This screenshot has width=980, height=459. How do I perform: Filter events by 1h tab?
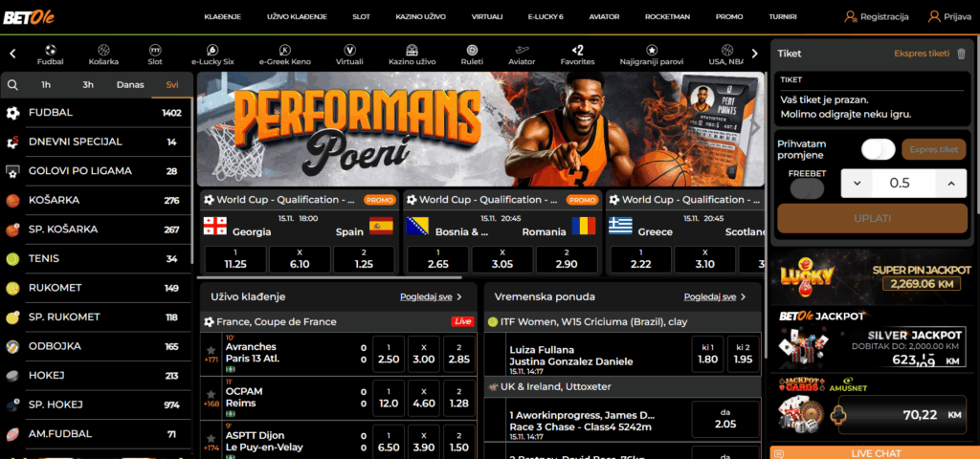[46, 85]
